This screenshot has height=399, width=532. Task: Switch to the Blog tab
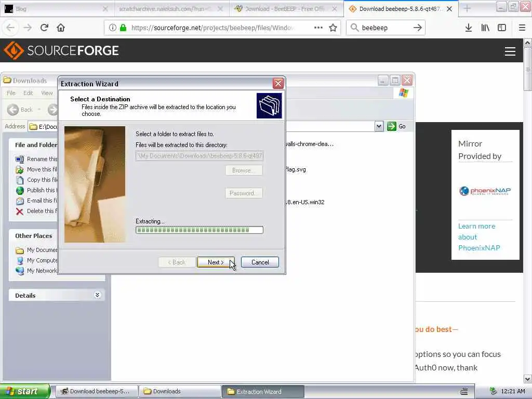tap(57, 9)
